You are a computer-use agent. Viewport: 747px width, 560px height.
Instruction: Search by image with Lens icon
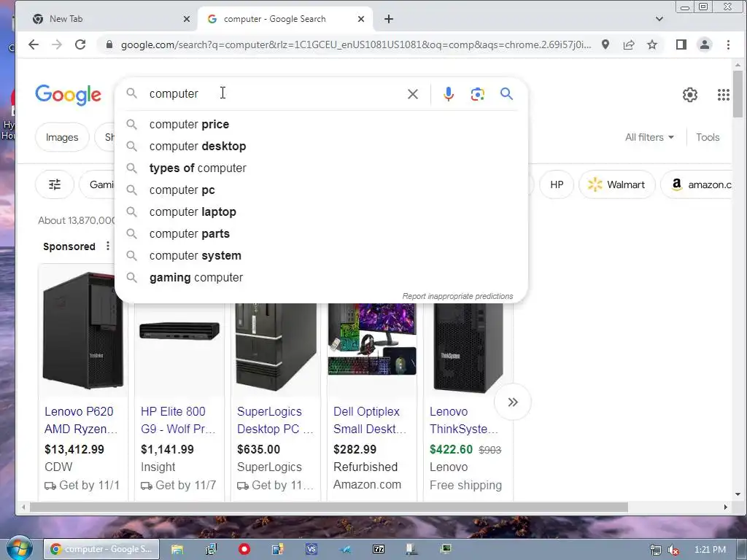[x=477, y=94]
